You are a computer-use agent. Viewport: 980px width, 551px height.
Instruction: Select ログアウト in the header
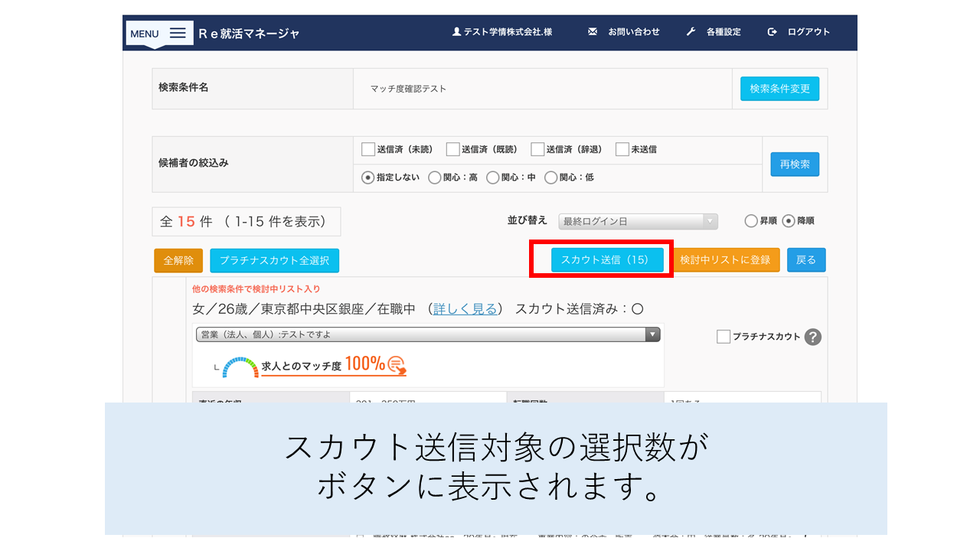coord(808,32)
